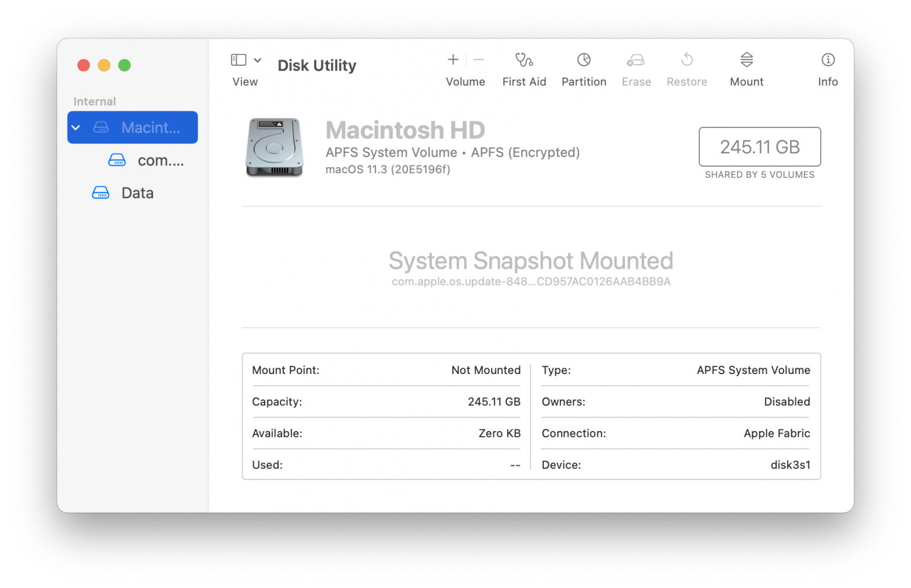
Task: Click the Erase toolbar icon
Action: [636, 68]
